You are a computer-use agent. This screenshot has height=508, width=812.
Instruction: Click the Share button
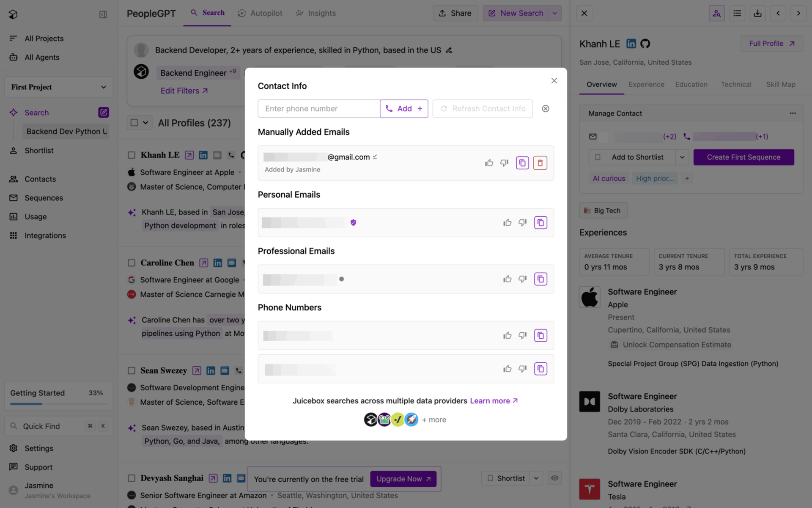(455, 13)
